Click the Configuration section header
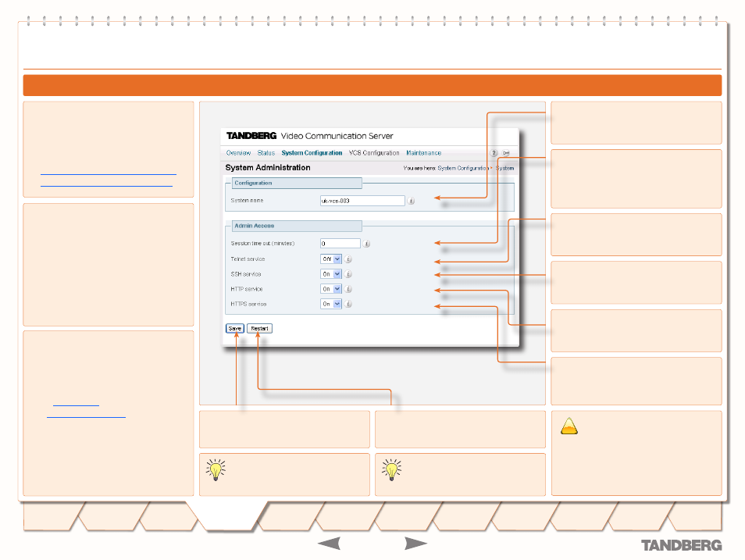Viewport: 745px width, 560px height. click(297, 183)
